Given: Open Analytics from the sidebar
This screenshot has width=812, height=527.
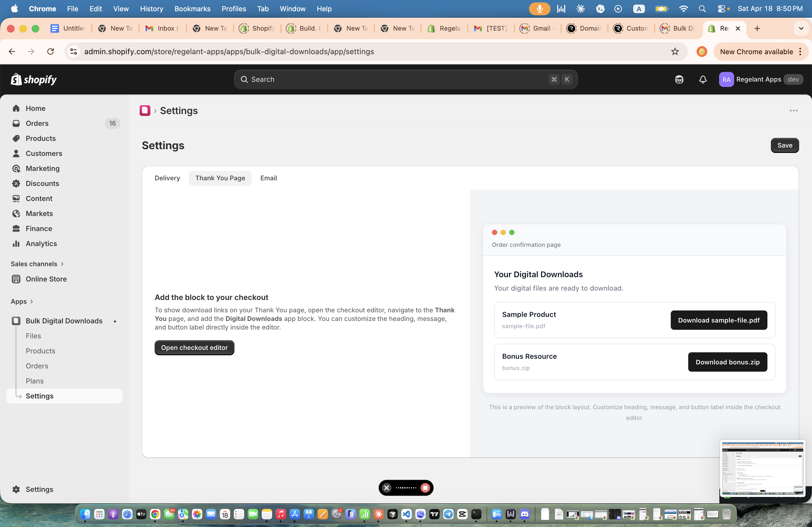Looking at the screenshot, I should [x=41, y=243].
